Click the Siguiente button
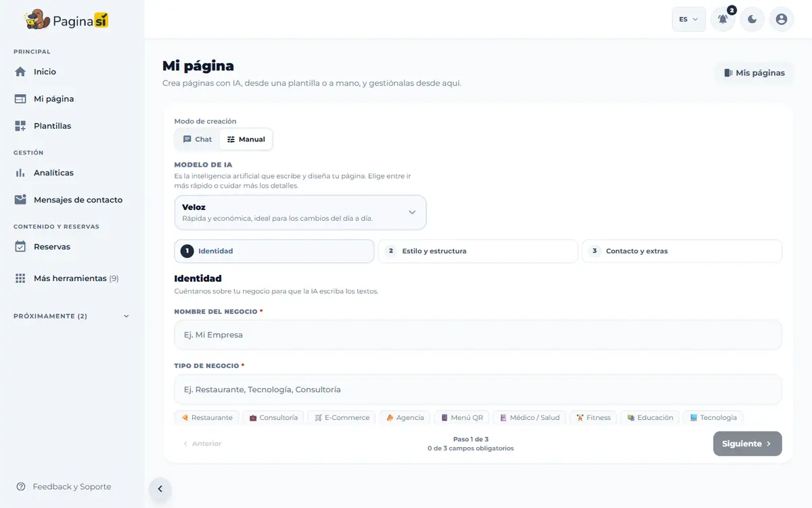This screenshot has height=508, width=812. click(747, 444)
